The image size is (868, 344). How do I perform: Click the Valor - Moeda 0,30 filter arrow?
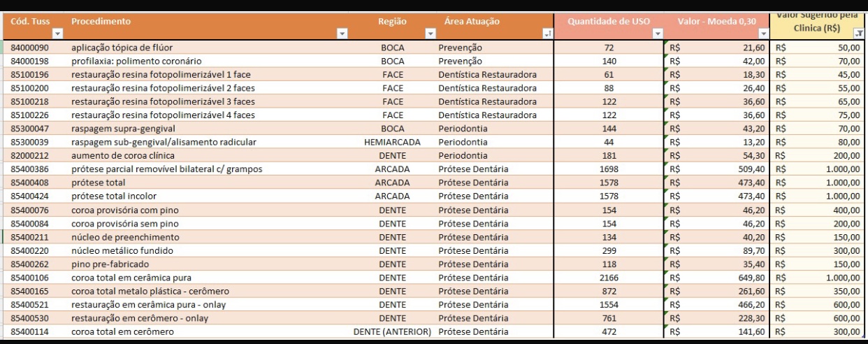[x=763, y=34]
